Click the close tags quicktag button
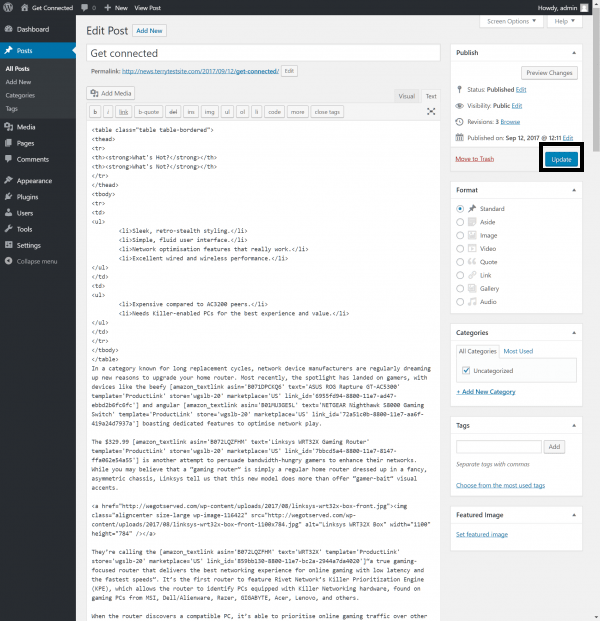 [x=327, y=112]
